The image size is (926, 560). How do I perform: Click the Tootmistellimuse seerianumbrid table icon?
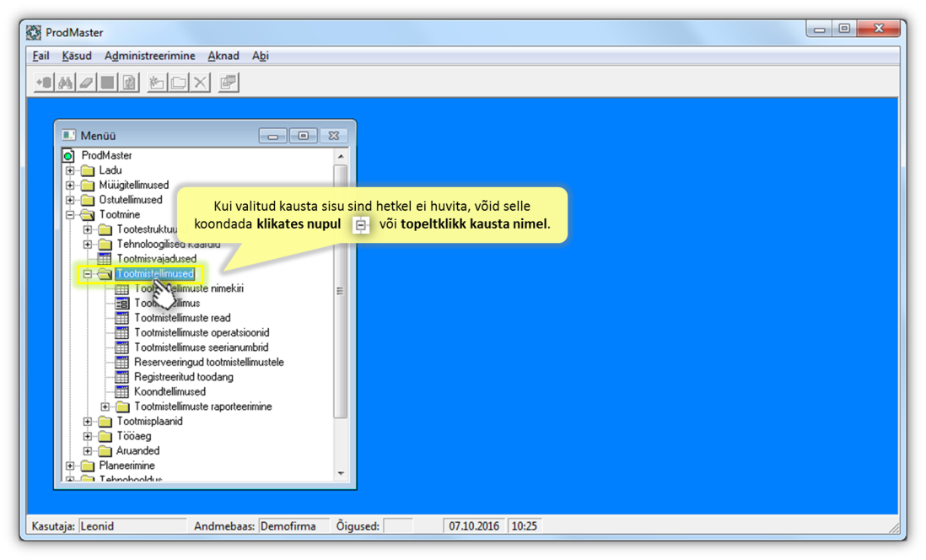(x=121, y=347)
